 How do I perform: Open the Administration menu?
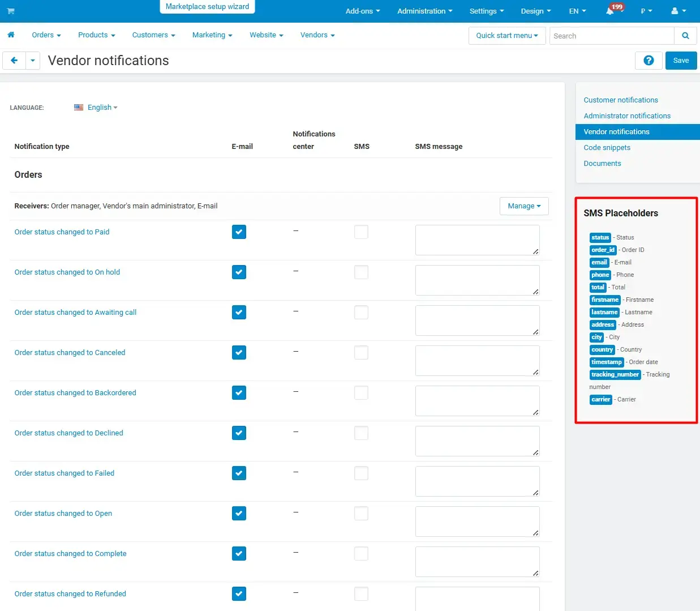point(424,11)
